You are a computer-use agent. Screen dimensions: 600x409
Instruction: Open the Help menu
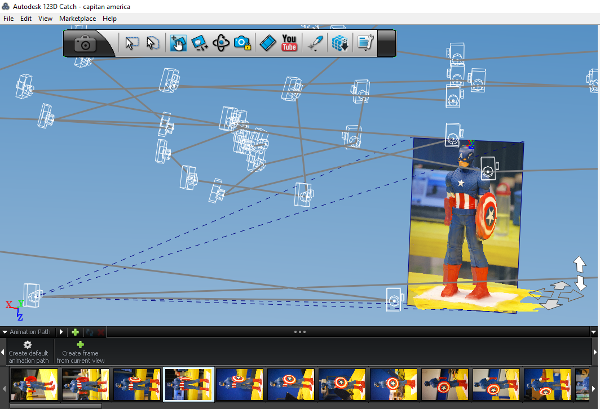pos(109,18)
